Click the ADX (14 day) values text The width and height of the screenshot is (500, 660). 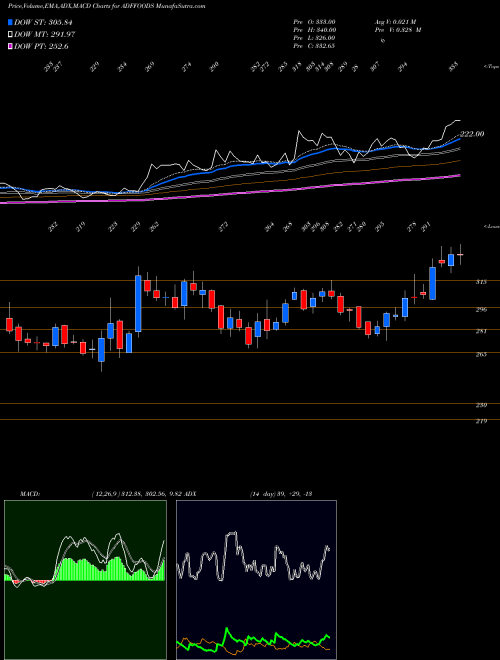click(281, 494)
